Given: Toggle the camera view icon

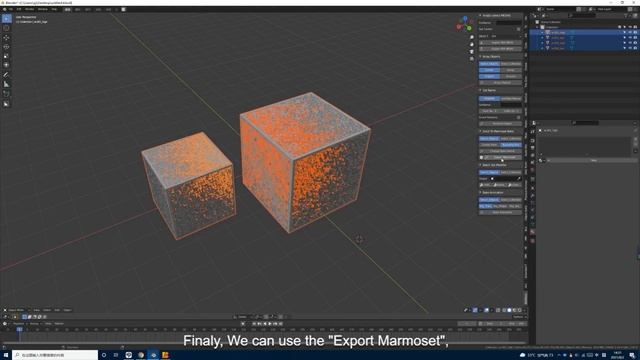Looking at the screenshot, I should pyautogui.click(x=472, y=52).
